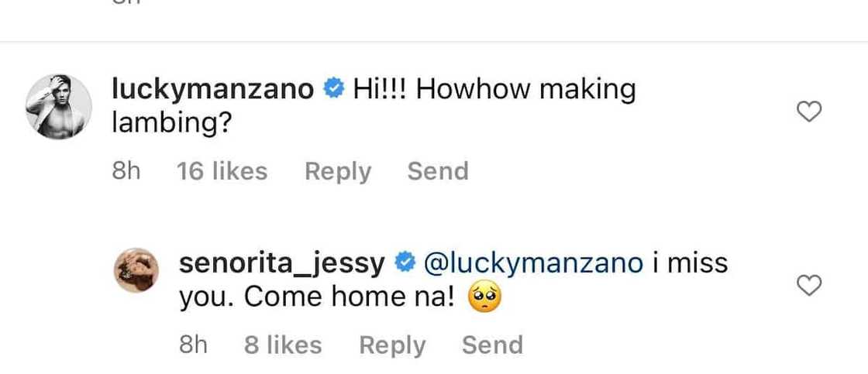
Task: Click the 8h timestamp under luckymanzano's comment
Action: click(126, 171)
